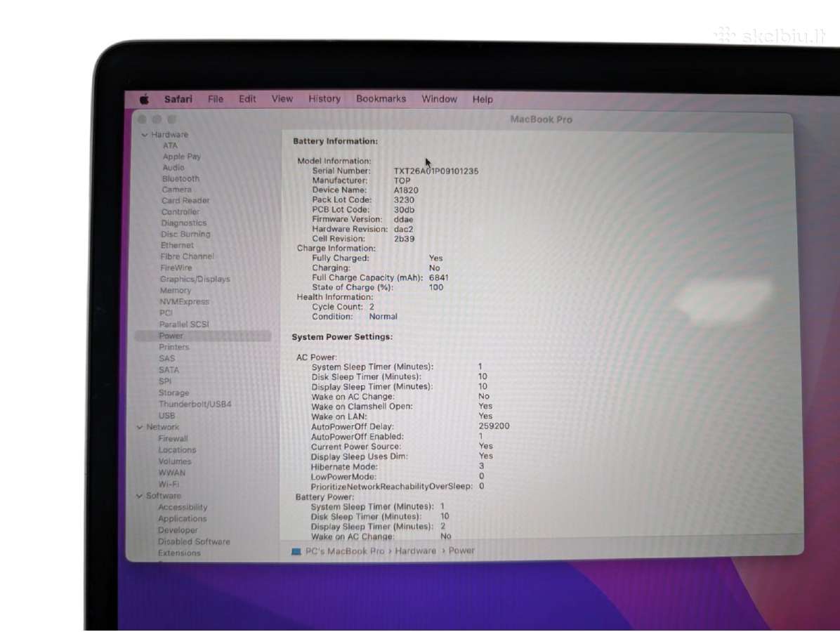The height and width of the screenshot is (632, 840).
Task: Select SAS in the sidebar
Action: pos(166,359)
